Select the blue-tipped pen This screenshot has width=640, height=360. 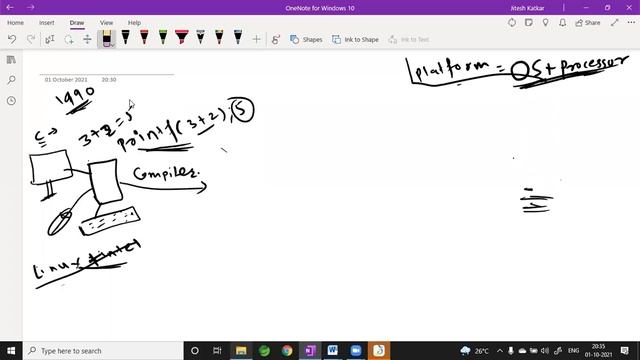[x=238, y=38]
